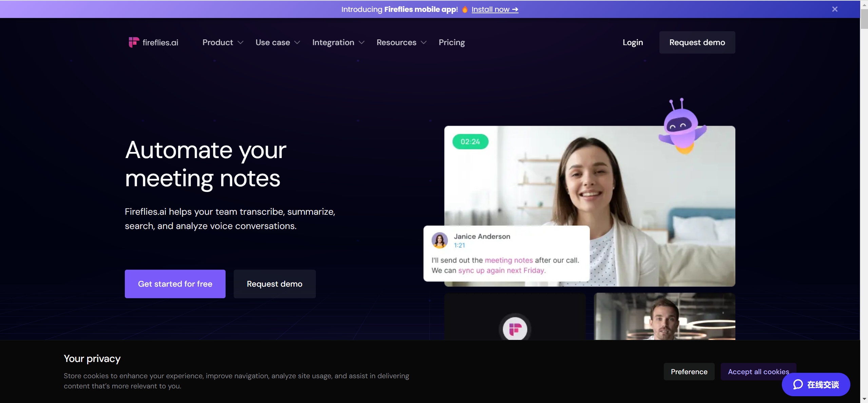868x403 pixels.
Task: Click the green 02:24 timer badge
Action: [x=470, y=141]
